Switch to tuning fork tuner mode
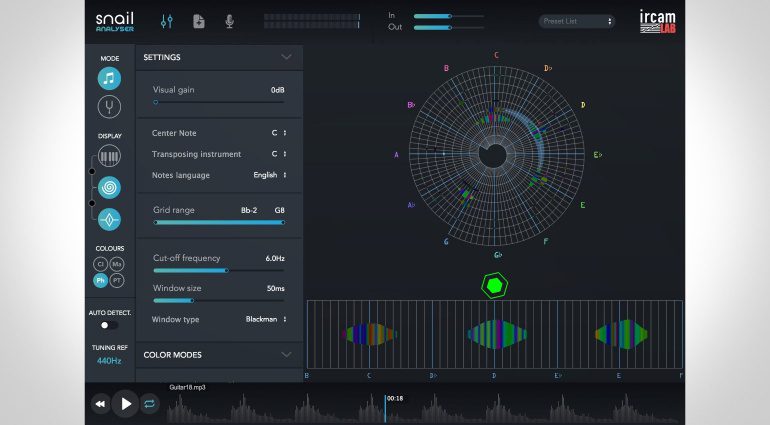The image size is (770, 425). pyautogui.click(x=109, y=107)
